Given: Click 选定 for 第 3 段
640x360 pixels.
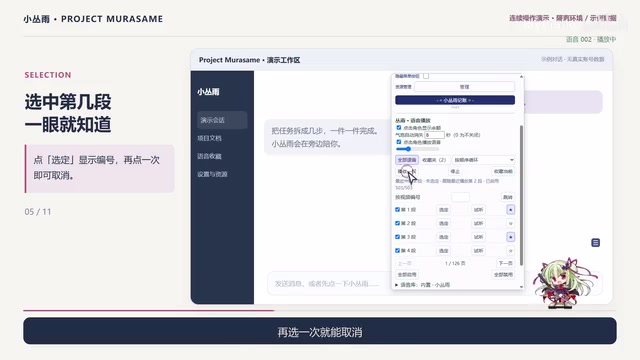Looking at the screenshot, I should click(x=444, y=237).
